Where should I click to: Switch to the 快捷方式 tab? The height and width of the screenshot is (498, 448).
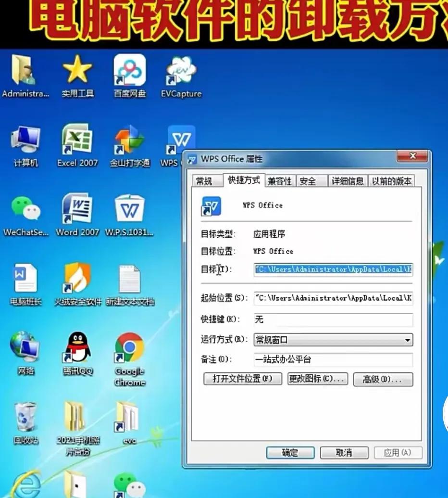[244, 180]
